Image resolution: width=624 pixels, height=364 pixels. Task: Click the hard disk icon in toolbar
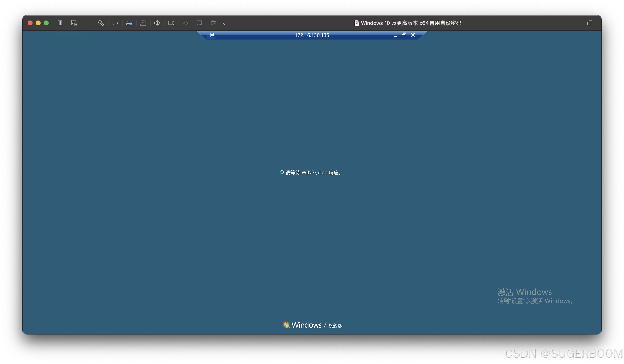pyautogui.click(x=129, y=23)
